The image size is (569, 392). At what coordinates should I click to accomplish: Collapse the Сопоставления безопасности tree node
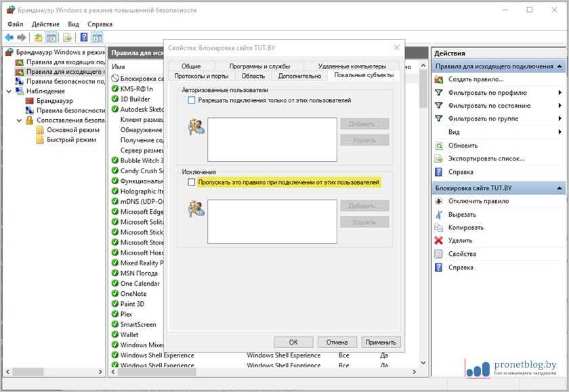[x=20, y=121]
